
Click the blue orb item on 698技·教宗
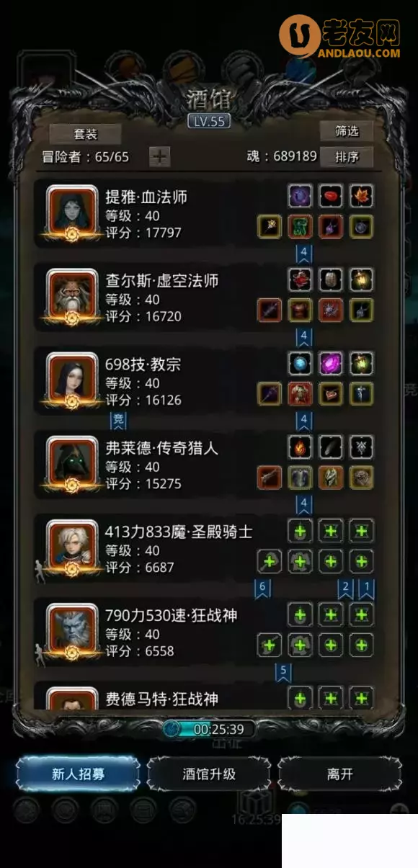click(300, 363)
